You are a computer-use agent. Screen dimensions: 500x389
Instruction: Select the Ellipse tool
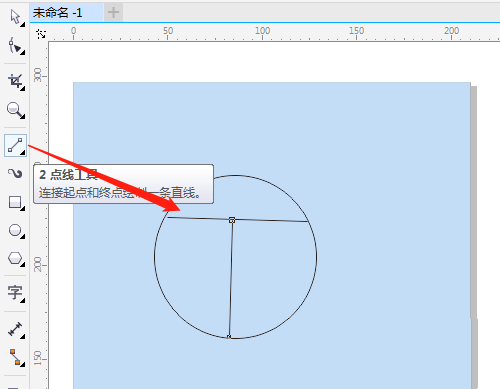point(15,231)
